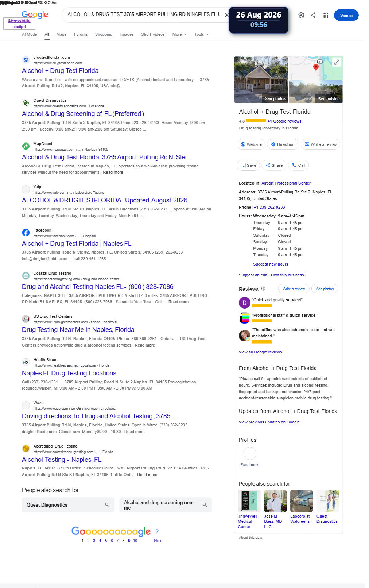Open Quick settings gear icon
369x588 pixels.
[x=301, y=15]
